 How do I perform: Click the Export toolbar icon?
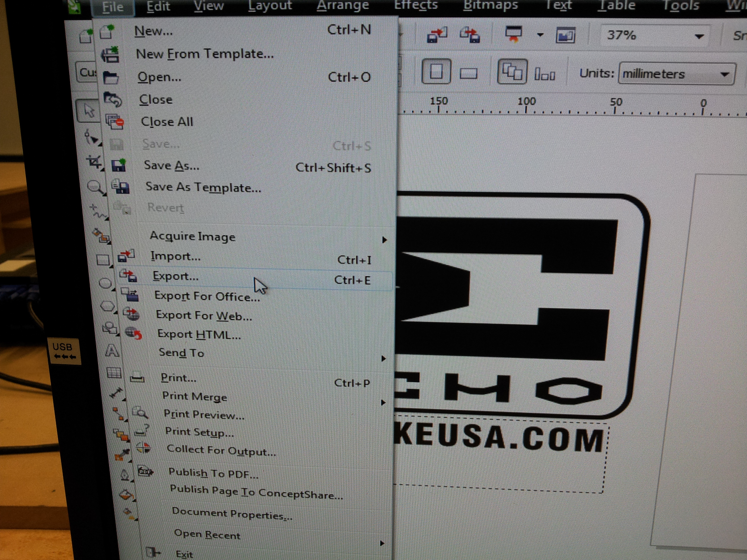(x=470, y=35)
